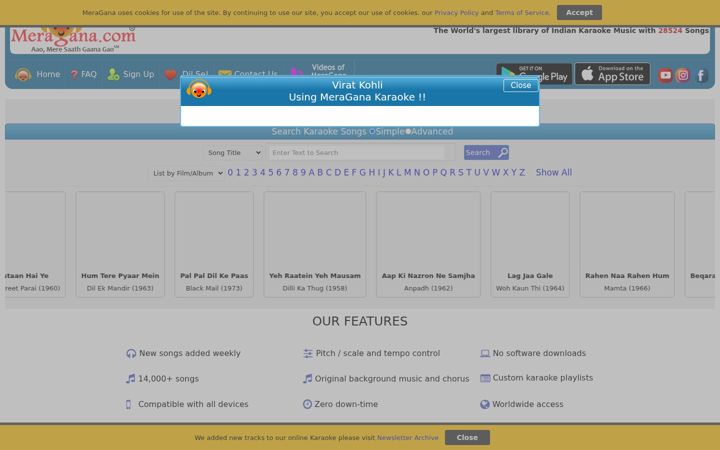Click the Original background music icon
The image size is (720, 450).
[x=307, y=378]
